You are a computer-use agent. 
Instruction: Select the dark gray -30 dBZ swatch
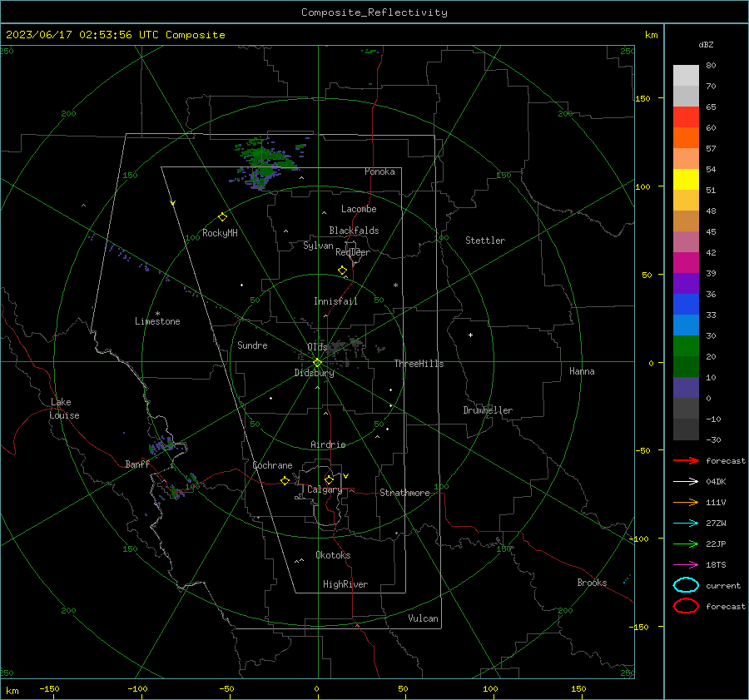tap(686, 429)
